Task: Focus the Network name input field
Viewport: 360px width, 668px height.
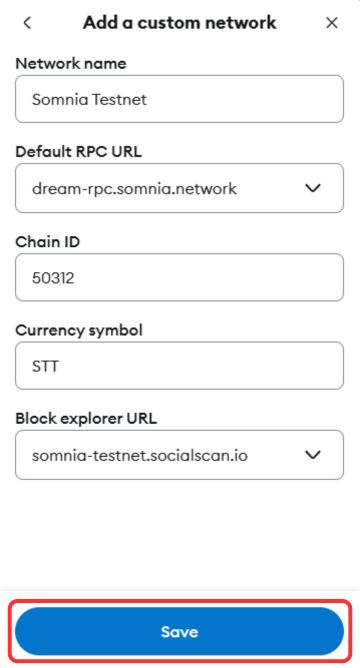Action: (179, 99)
